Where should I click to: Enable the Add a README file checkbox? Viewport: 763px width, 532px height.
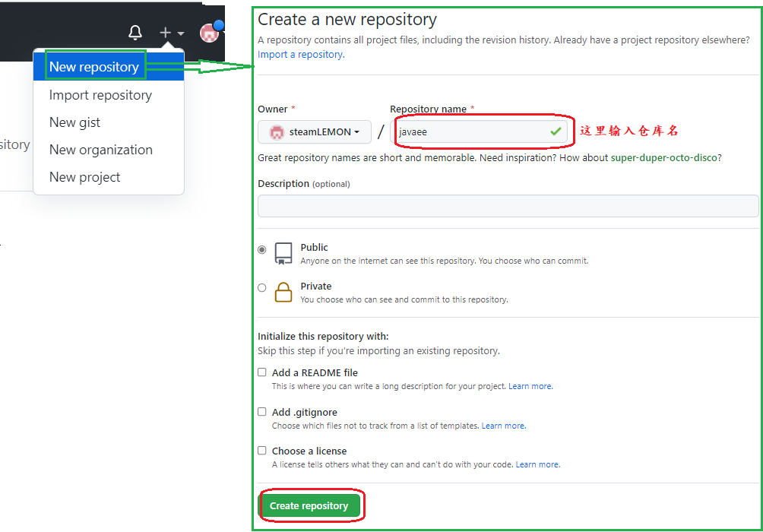pyautogui.click(x=261, y=372)
